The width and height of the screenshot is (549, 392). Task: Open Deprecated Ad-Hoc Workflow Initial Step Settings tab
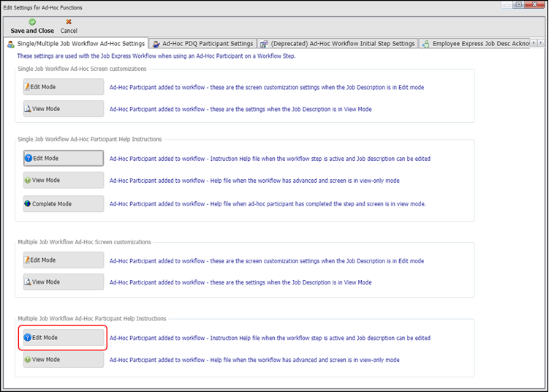[x=338, y=44]
